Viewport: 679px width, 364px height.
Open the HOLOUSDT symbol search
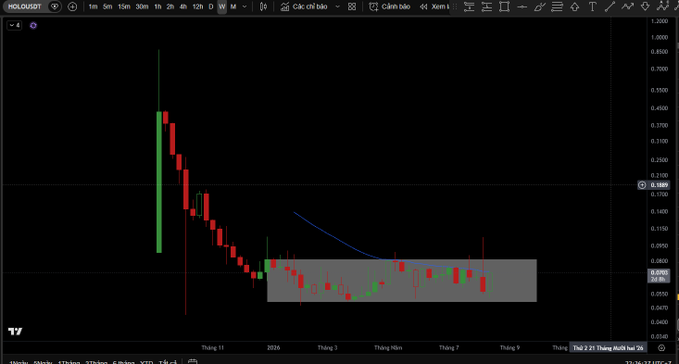tap(25, 6)
